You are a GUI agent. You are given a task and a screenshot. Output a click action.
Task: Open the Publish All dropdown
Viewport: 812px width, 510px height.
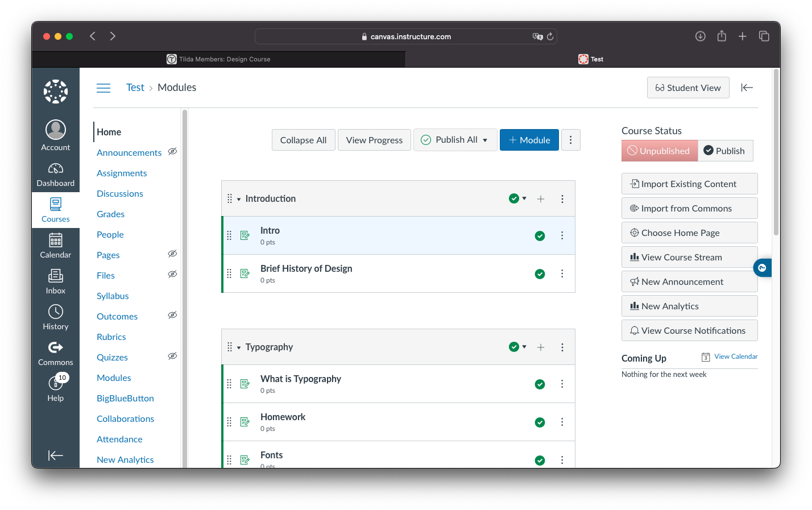pyautogui.click(x=455, y=140)
